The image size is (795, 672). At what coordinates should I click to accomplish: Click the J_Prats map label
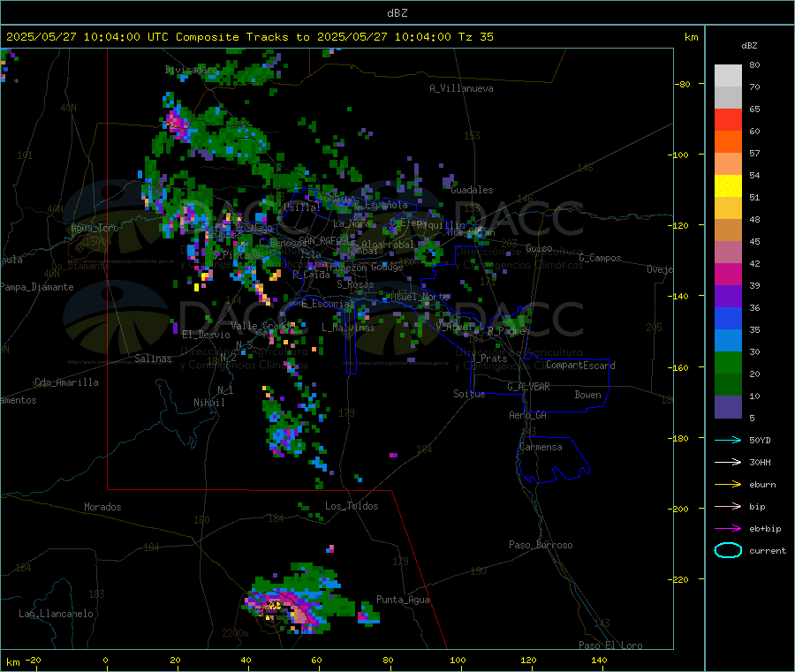488,359
